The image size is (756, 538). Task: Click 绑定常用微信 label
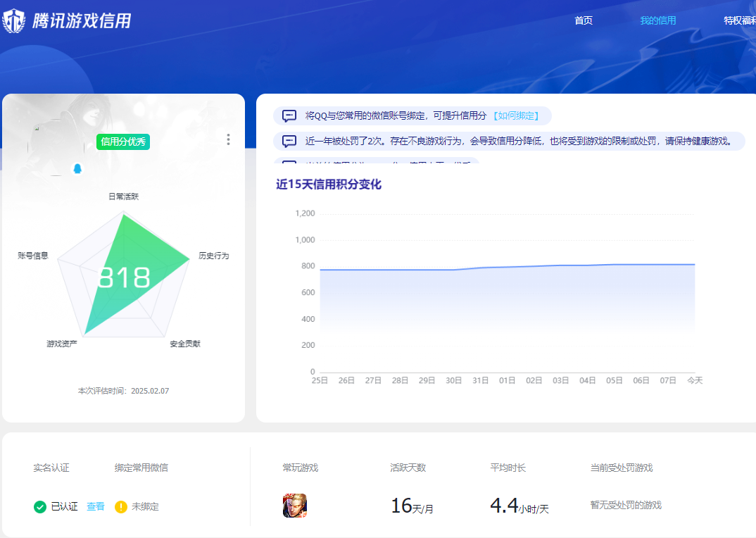point(141,468)
